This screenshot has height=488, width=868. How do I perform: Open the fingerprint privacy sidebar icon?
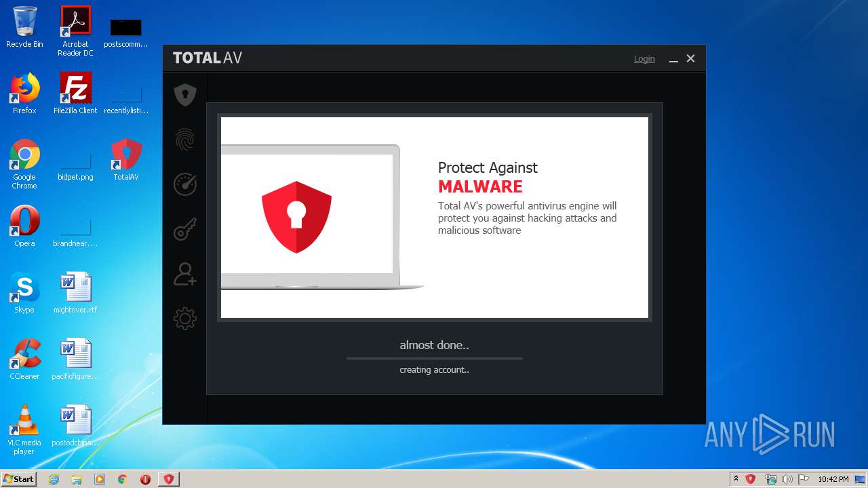pyautogui.click(x=185, y=140)
